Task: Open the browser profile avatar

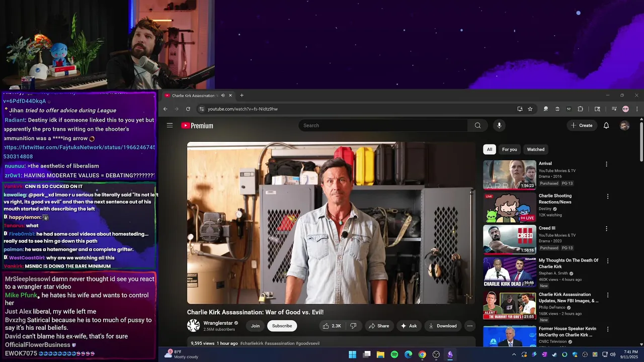Action: coord(625,109)
